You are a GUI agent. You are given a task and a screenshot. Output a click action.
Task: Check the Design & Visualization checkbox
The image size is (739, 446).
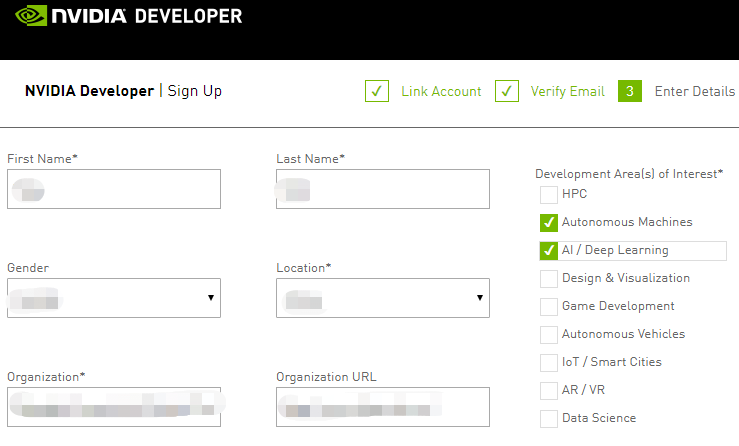click(x=549, y=279)
